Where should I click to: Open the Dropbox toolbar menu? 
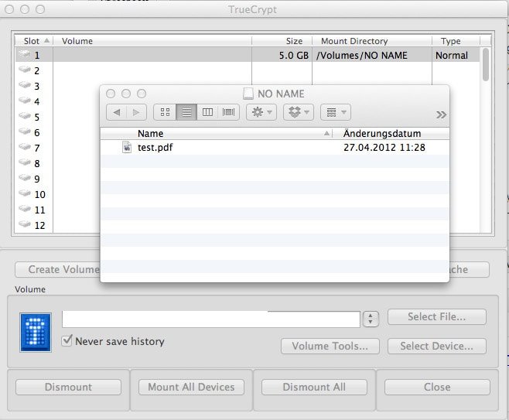(x=299, y=112)
